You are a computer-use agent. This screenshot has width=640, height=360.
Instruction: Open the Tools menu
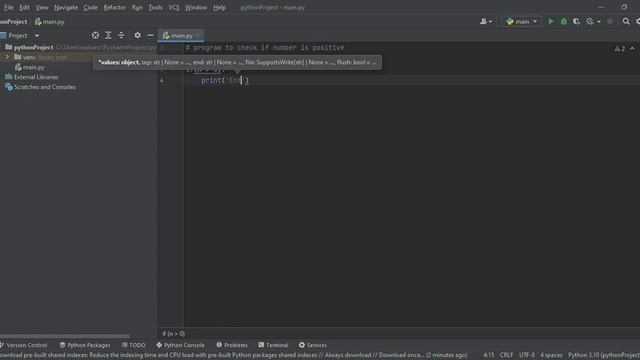(x=156, y=7)
